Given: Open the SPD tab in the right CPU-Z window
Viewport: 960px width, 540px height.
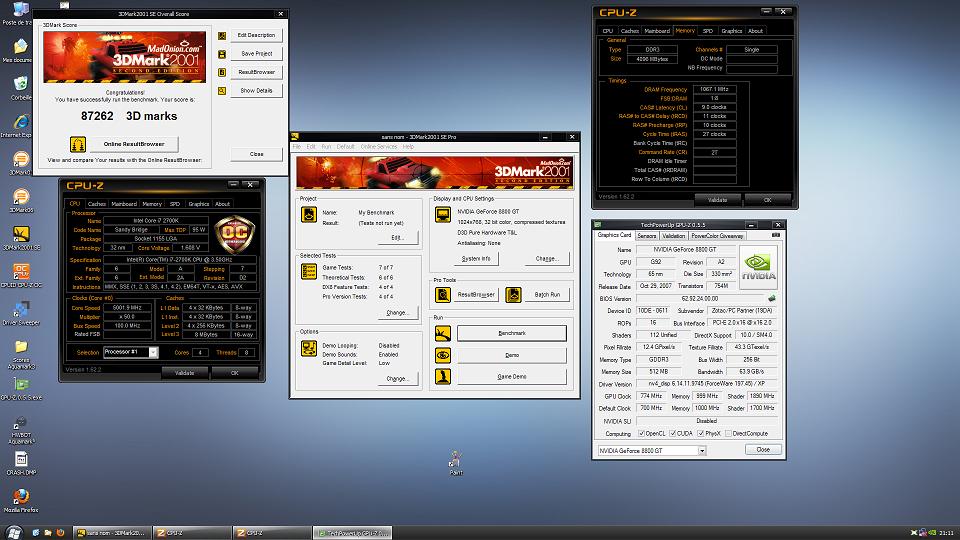Looking at the screenshot, I should (x=708, y=31).
